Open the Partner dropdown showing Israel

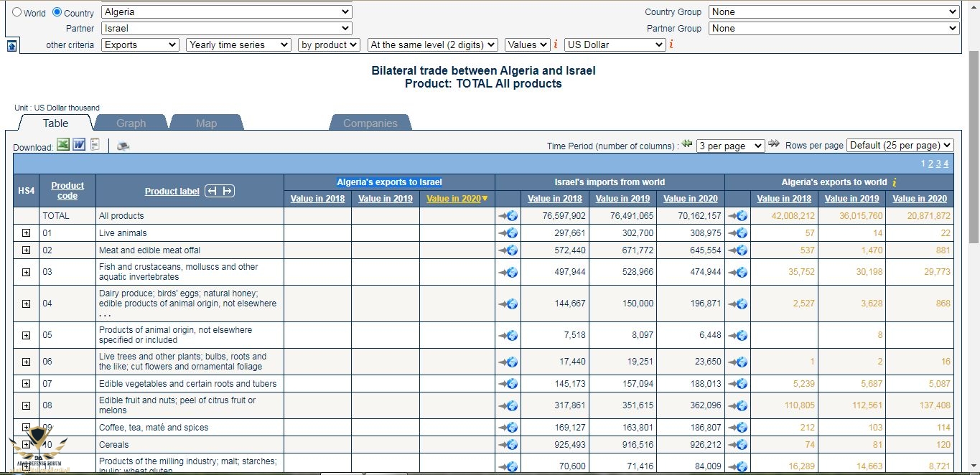point(226,29)
